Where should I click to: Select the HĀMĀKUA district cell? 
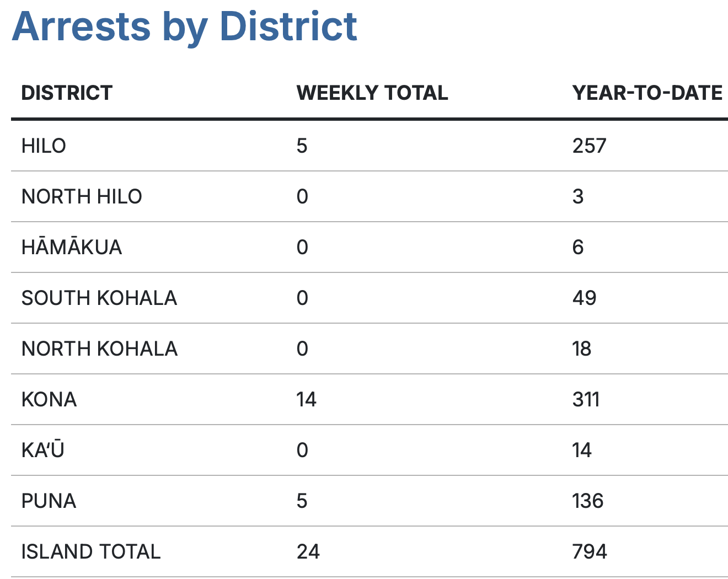tap(72, 248)
